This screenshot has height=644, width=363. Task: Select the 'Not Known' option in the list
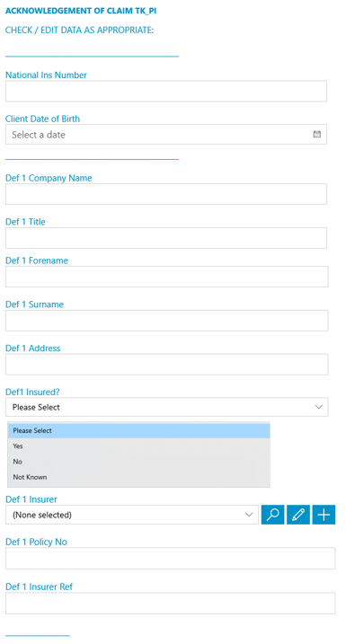point(138,477)
